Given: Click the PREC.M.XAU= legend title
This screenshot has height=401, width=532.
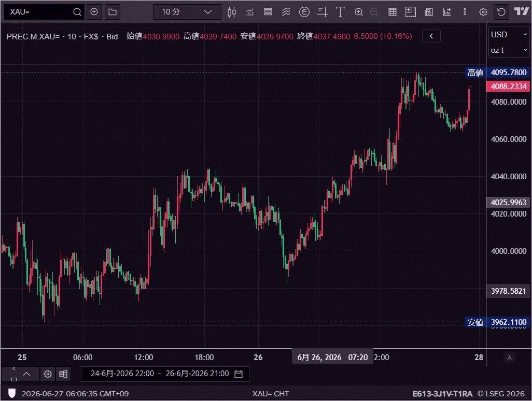Looking at the screenshot, I should coord(62,36).
